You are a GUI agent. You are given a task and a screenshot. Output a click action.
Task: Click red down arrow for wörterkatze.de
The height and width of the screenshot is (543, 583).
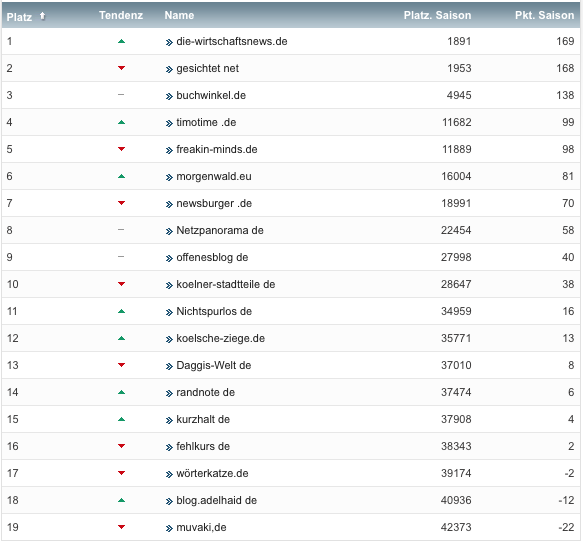121,473
